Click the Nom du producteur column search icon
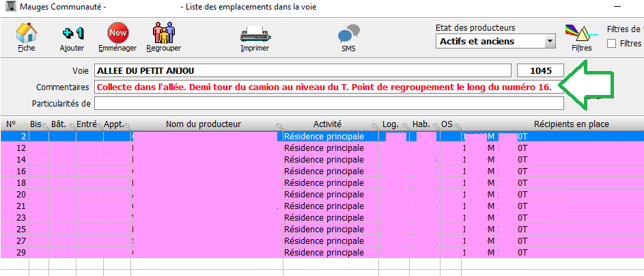Image resolution: width=644 pixels, height=276 pixels. (x=279, y=126)
